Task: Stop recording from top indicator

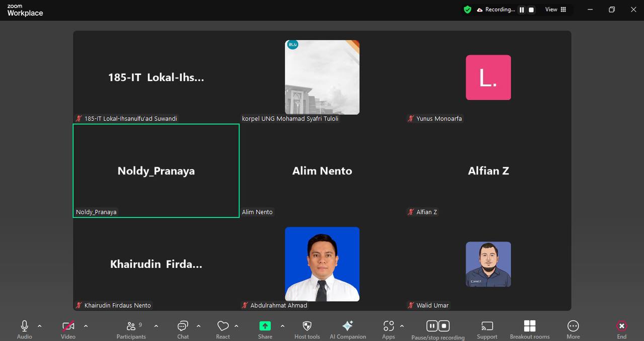Action: click(531, 10)
